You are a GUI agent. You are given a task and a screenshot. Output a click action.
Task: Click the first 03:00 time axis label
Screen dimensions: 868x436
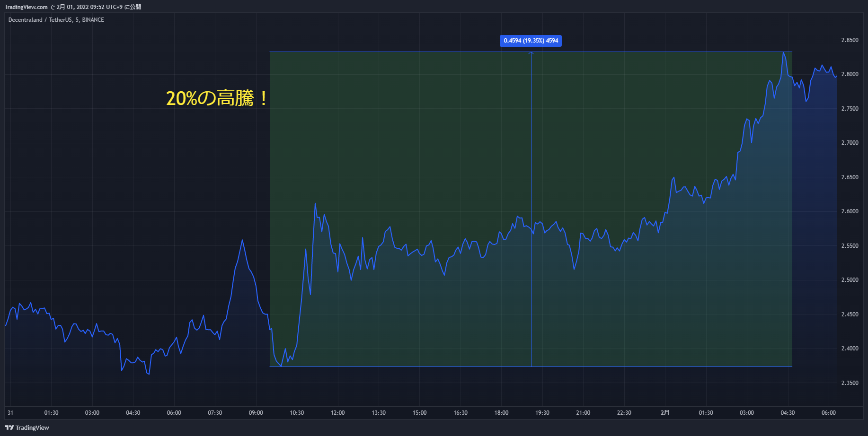92,413
